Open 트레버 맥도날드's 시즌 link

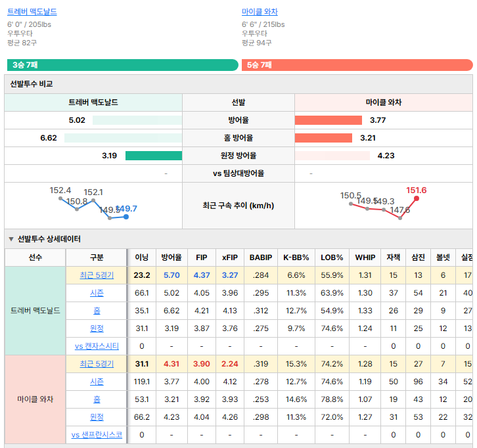97,293
